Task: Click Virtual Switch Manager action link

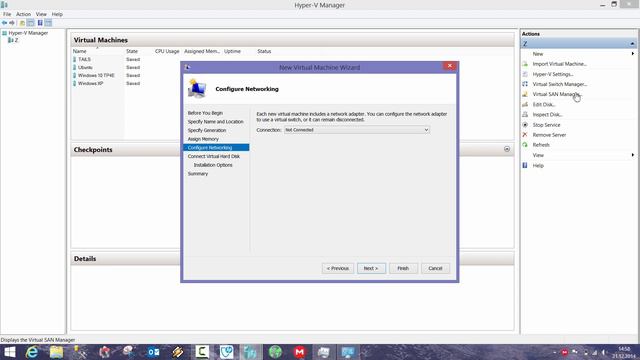Action: click(x=560, y=84)
